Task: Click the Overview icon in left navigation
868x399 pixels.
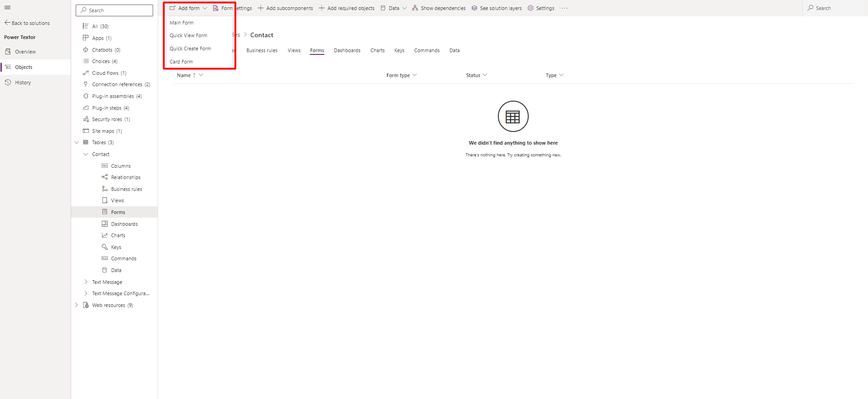Action: point(8,52)
